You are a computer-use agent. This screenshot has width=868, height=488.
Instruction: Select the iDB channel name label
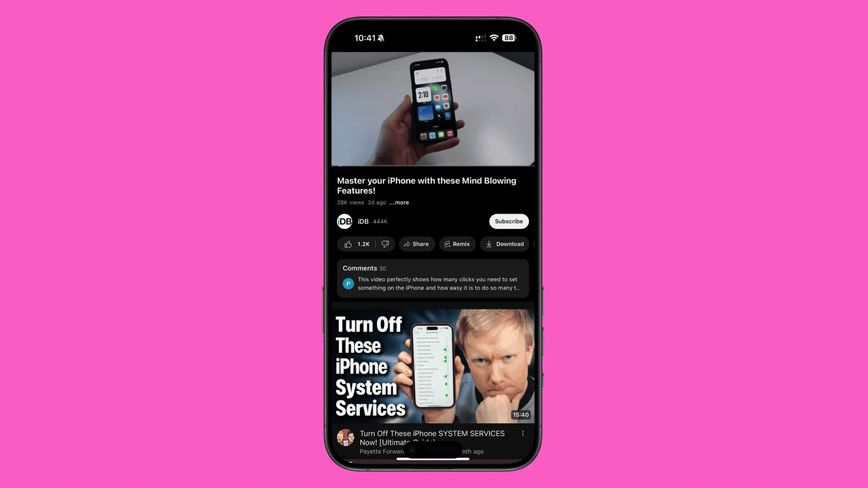tap(363, 221)
